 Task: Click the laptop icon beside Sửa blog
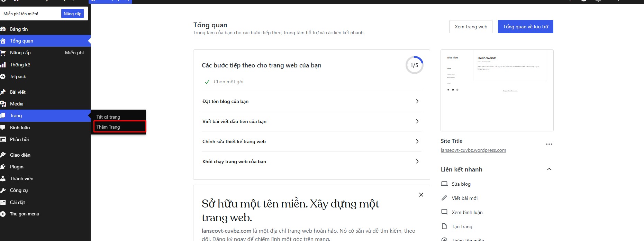click(444, 184)
